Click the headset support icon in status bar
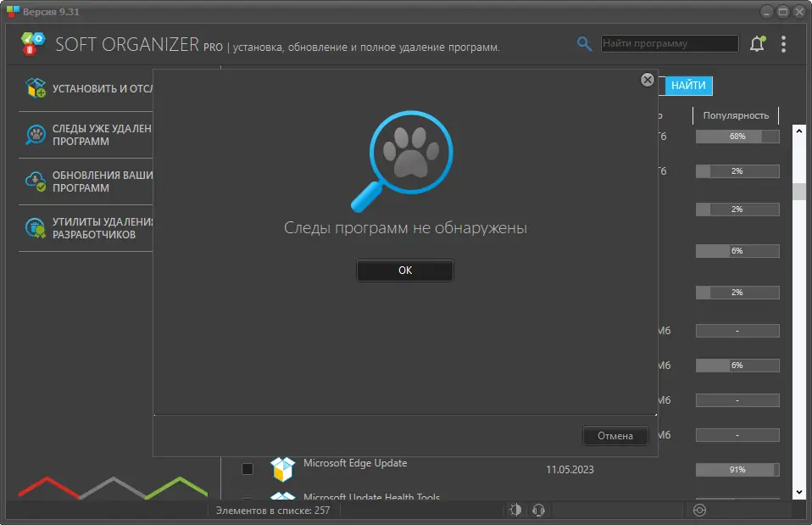Screen dimensions: 812x525 538,511
